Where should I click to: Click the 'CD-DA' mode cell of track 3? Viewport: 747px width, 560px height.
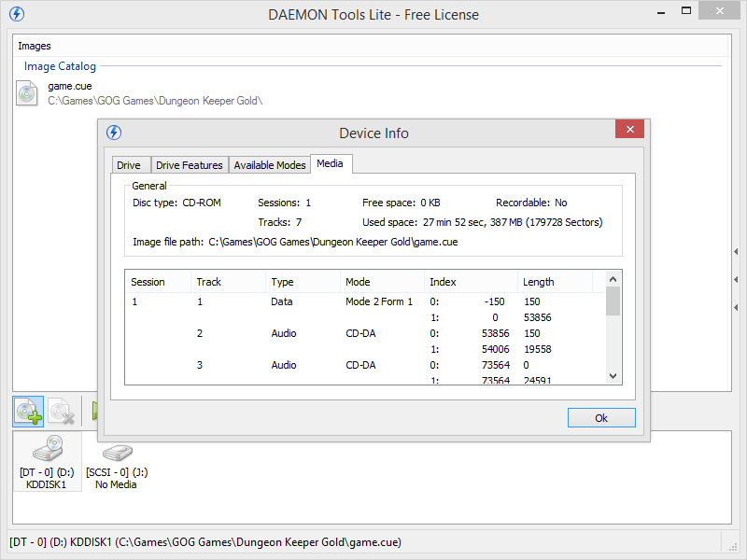[360, 365]
